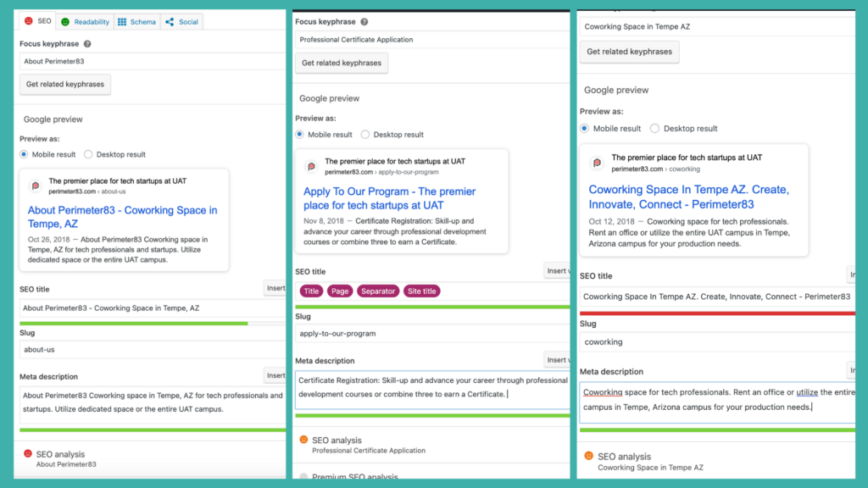Click the apply-to-our-program slug field
The width and height of the screenshot is (868, 488).
coord(432,334)
